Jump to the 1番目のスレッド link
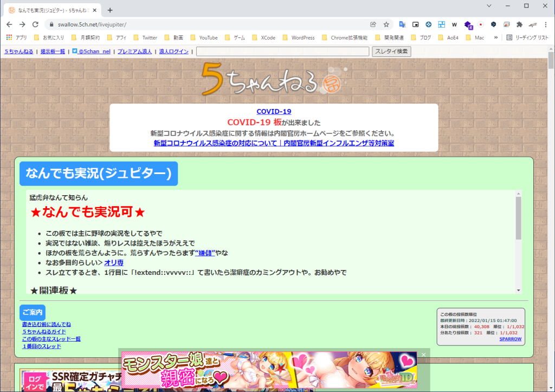The height and width of the screenshot is (392, 555). point(41,346)
